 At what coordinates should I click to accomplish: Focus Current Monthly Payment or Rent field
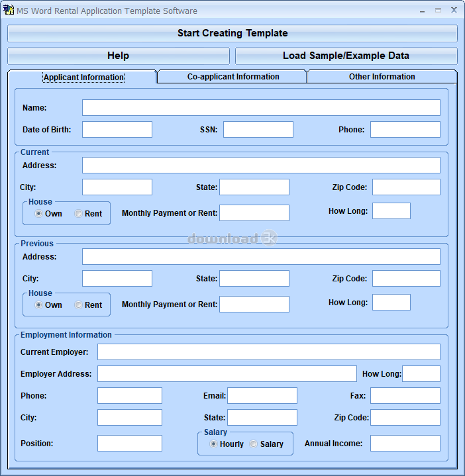(x=254, y=213)
